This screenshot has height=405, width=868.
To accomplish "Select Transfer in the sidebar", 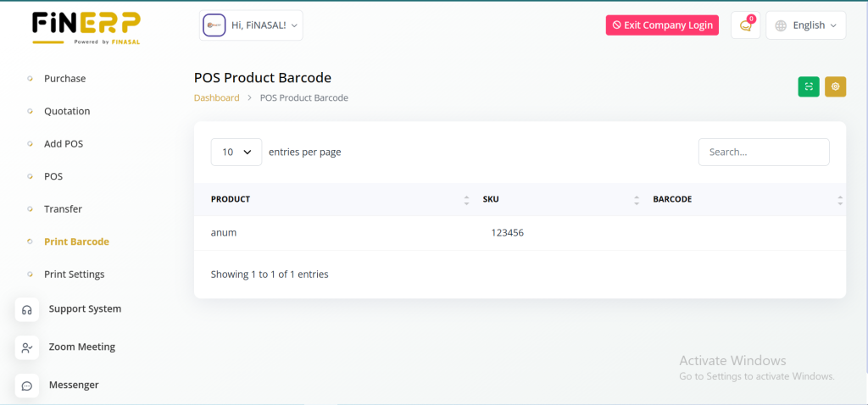I will [x=63, y=209].
